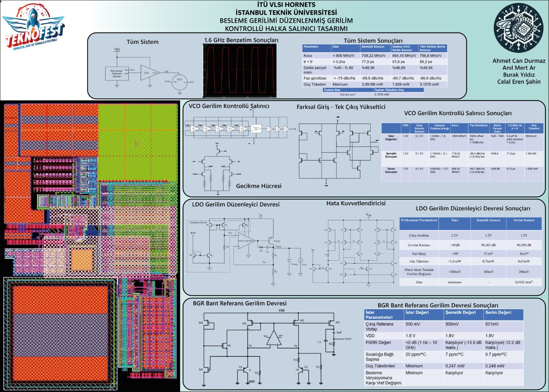Select the "-88,8 dBc/Hz" cell
549x392 pixels.
point(375,78)
